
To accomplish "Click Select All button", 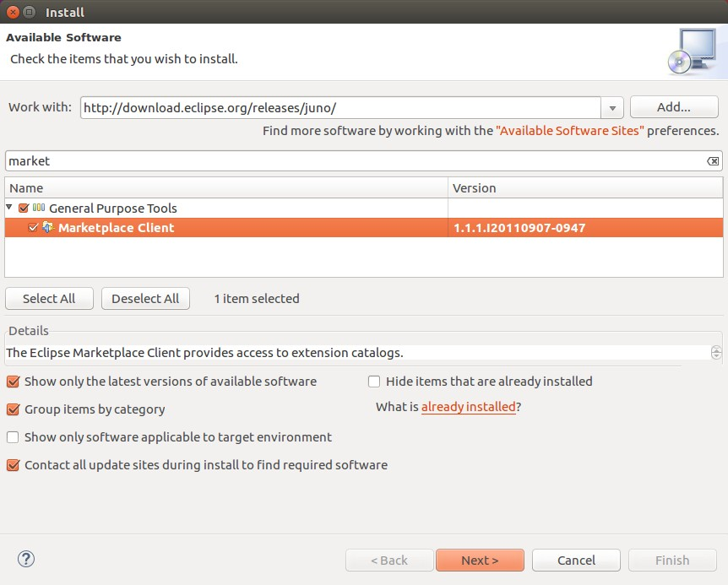I will click(49, 298).
